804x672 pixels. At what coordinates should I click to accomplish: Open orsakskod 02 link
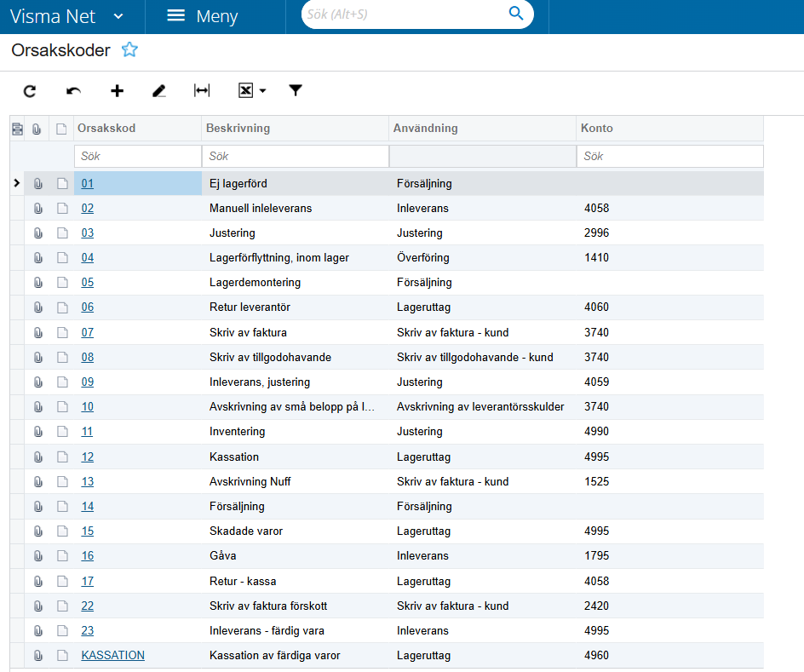87,208
